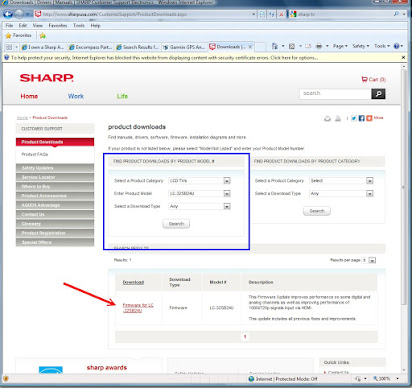The width and height of the screenshot is (412, 388).
Task: Expand the LCD TVs product category dropdown
Action: (x=227, y=181)
